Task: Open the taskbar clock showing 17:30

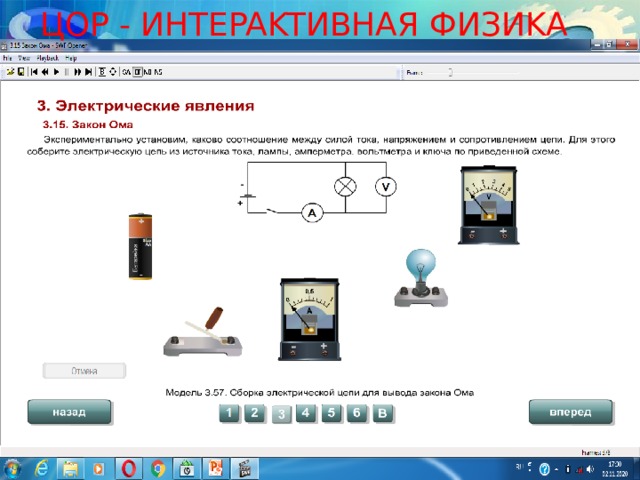Action: 615,469
